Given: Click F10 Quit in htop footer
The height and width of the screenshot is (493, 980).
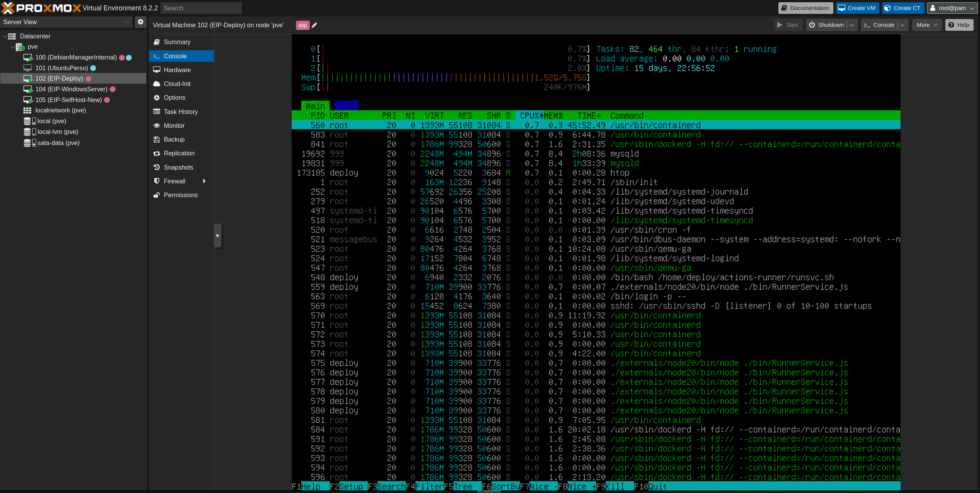Looking at the screenshot, I should coord(650,486).
